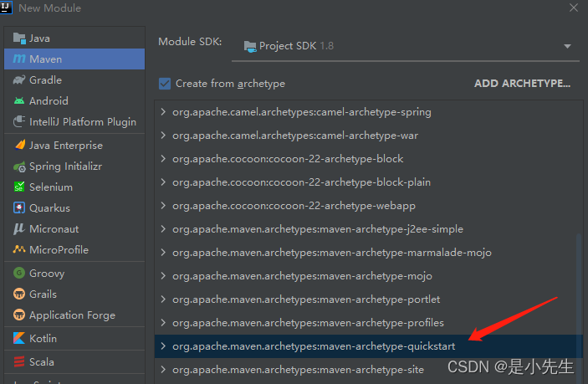Viewport: 588px width, 384px height.
Task: Select Gradle module type
Action: pyautogui.click(x=74, y=79)
